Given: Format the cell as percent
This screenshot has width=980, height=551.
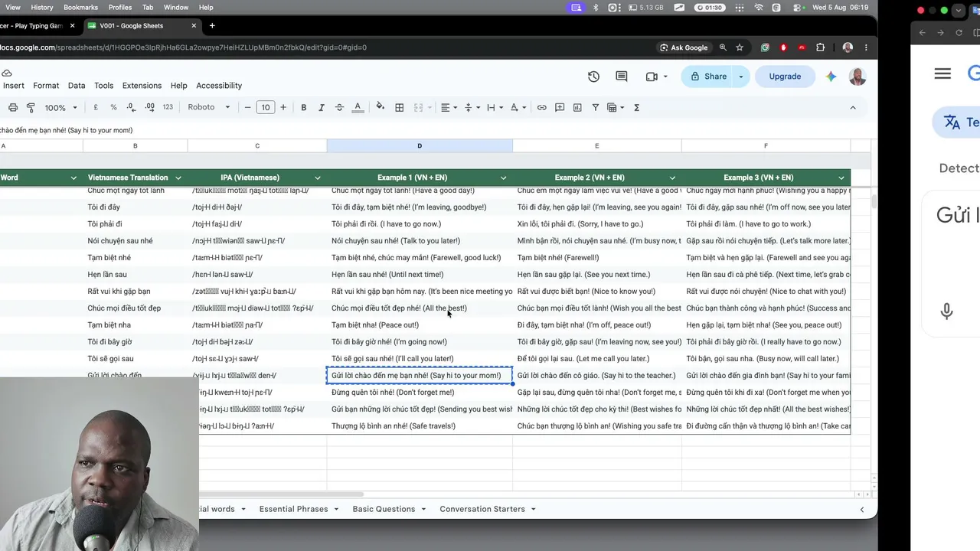Looking at the screenshot, I should pyautogui.click(x=113, y=108).
